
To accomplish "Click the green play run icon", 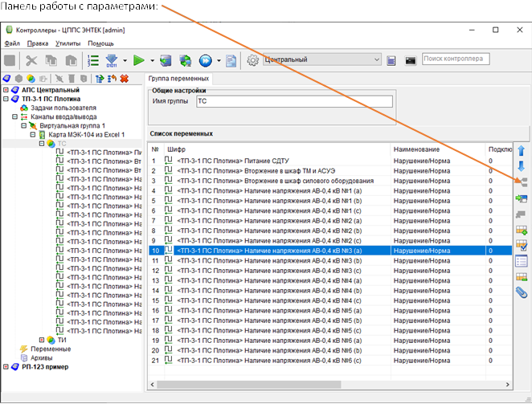I will click(139, 59).
